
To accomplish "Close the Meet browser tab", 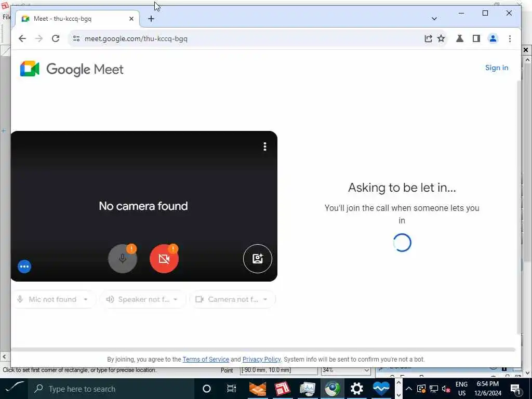I will (131, 19).
